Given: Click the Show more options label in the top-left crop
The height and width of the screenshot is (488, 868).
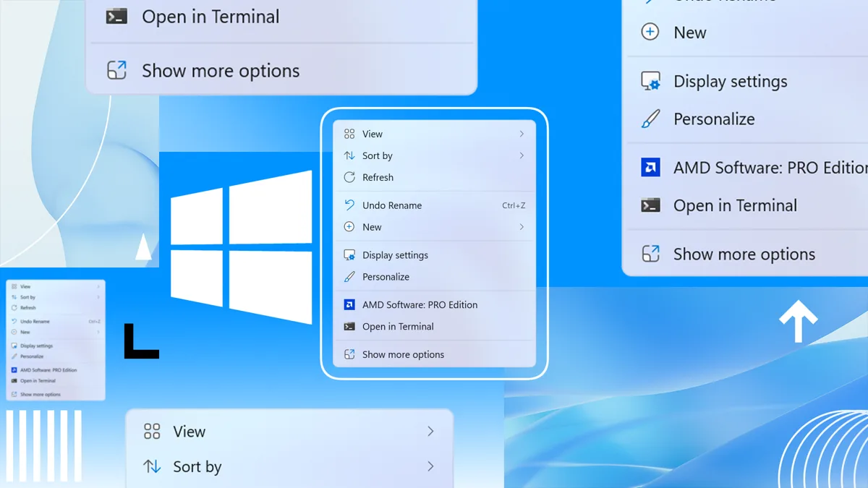Looking at the screenshot, I should point(221,71).
